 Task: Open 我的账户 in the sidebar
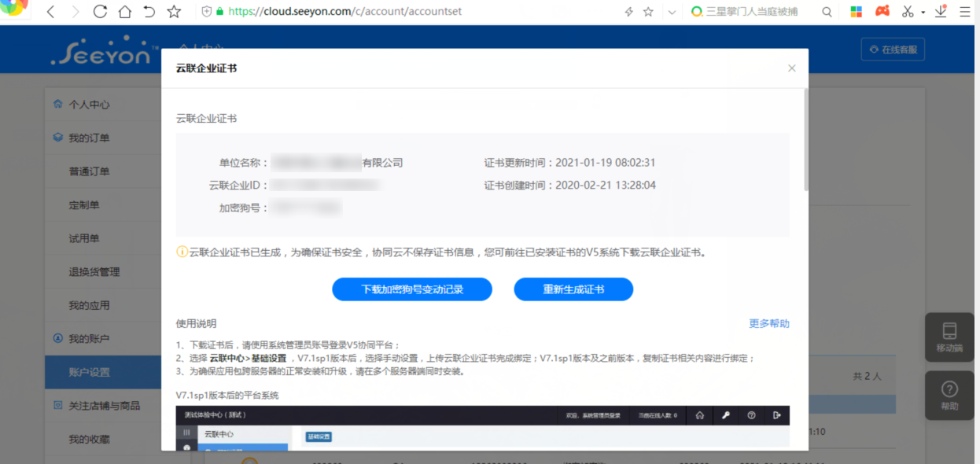tap(88, 339)
